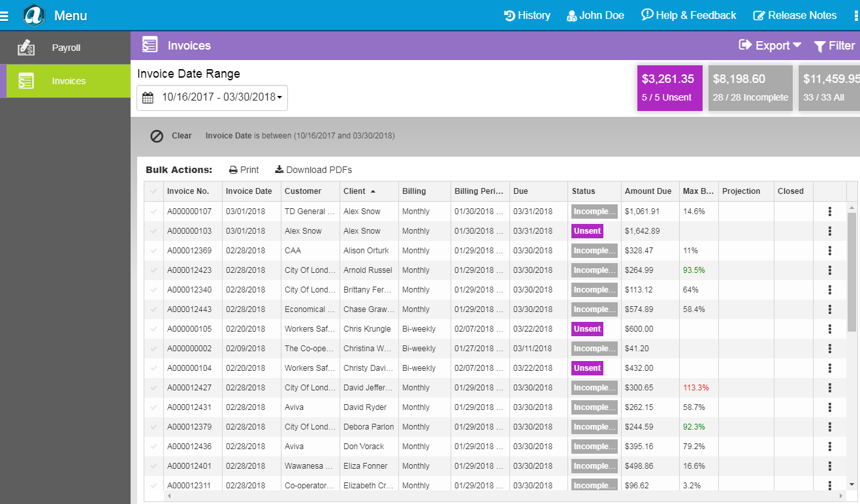Toggle the select-all checkmark in table header

click(x=154, y=191)
